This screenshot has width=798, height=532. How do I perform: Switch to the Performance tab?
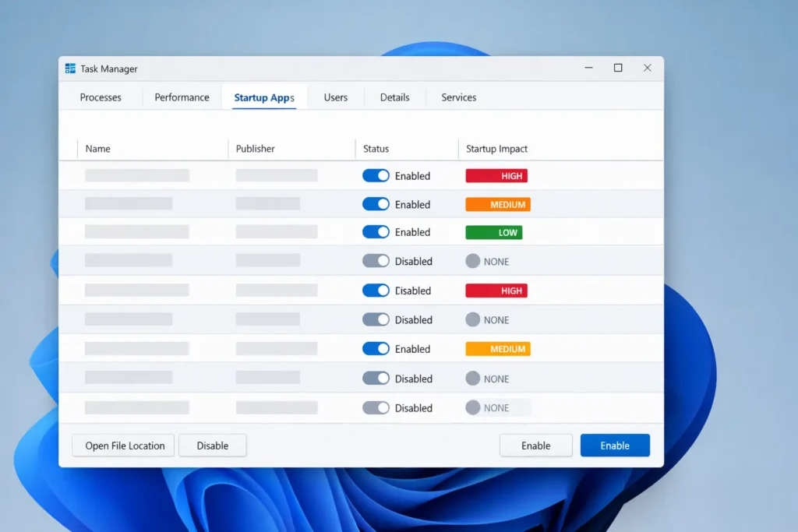(182, 97)
